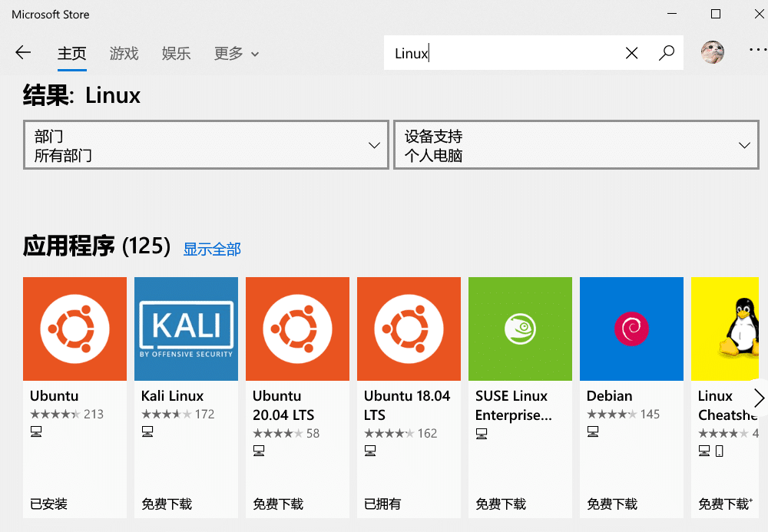Click 免费下载 under Ubuntu 20.04 LTS
Image resolution: width=768 pixels, height=532 pixels.
[x=278, y=504]
